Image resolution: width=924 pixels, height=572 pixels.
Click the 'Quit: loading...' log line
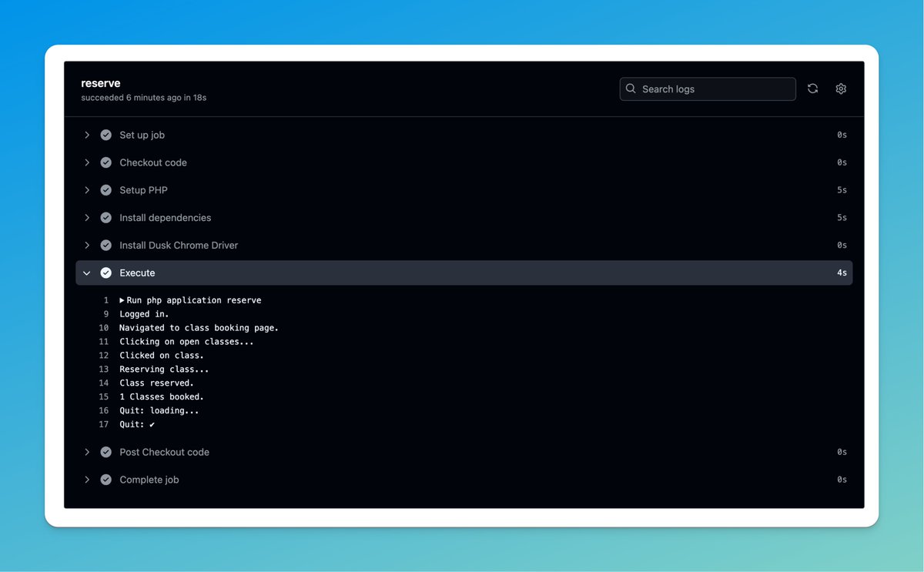159,411
